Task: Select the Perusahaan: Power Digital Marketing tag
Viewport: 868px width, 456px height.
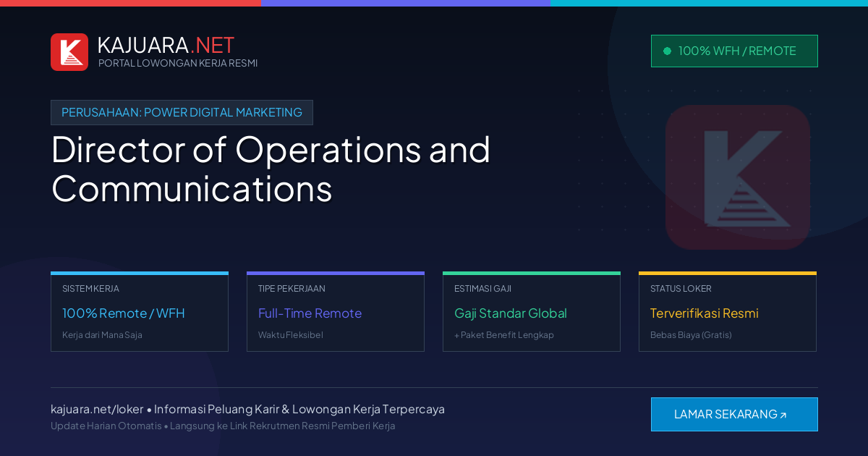Action: (x=182, y=112)
